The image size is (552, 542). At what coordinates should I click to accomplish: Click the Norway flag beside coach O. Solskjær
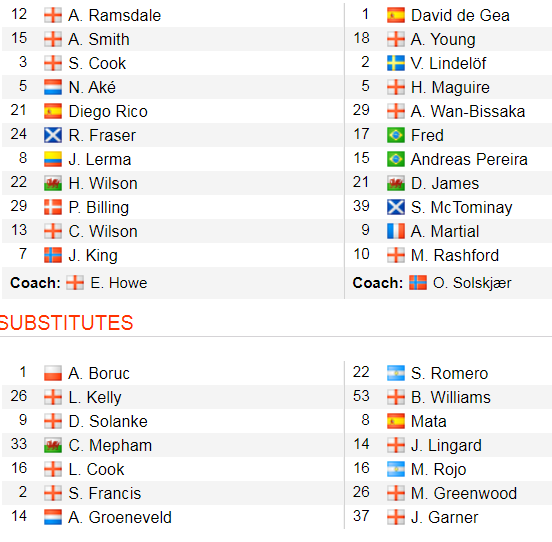coord(418,283)
